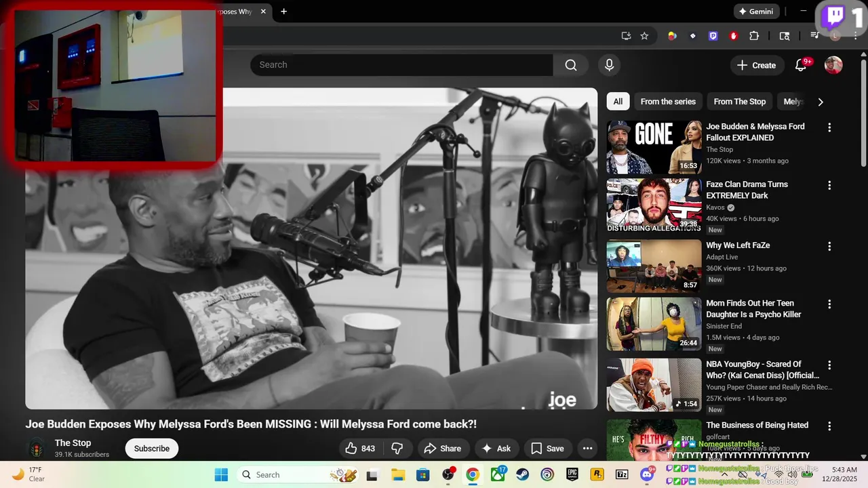Open Epic Games Launcher from taskbar

tap(572, 474)
